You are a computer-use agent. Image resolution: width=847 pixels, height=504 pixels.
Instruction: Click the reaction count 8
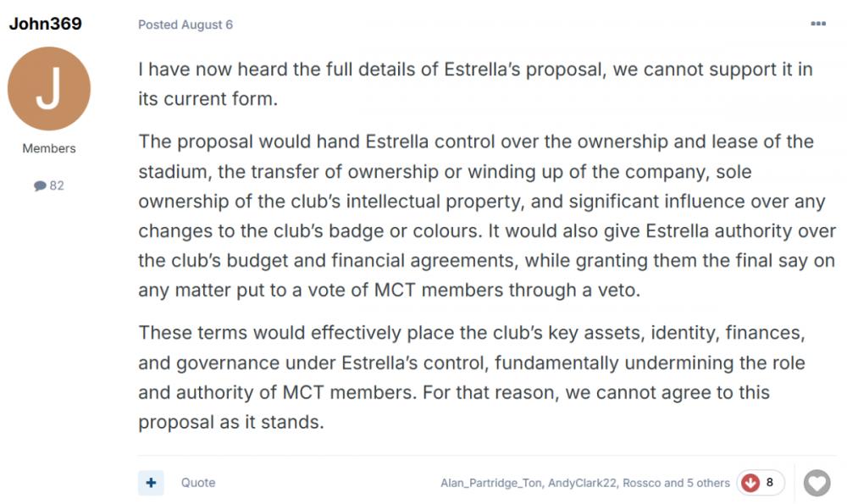(770, 482)
